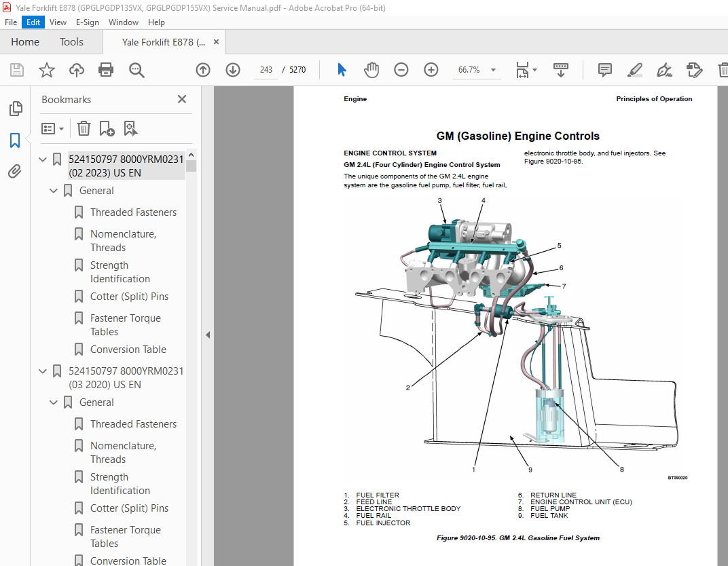Add a new bookmark
The image size is (728, 566).
coord(107,128)
